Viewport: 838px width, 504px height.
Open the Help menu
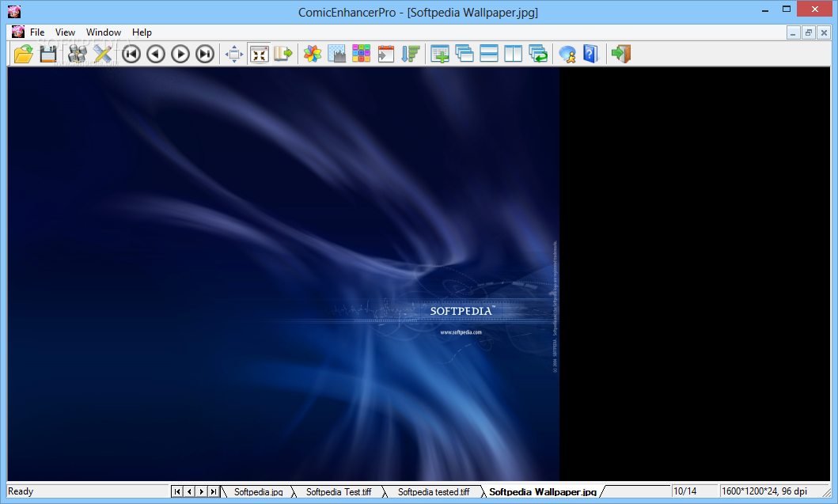coord(142,32)
